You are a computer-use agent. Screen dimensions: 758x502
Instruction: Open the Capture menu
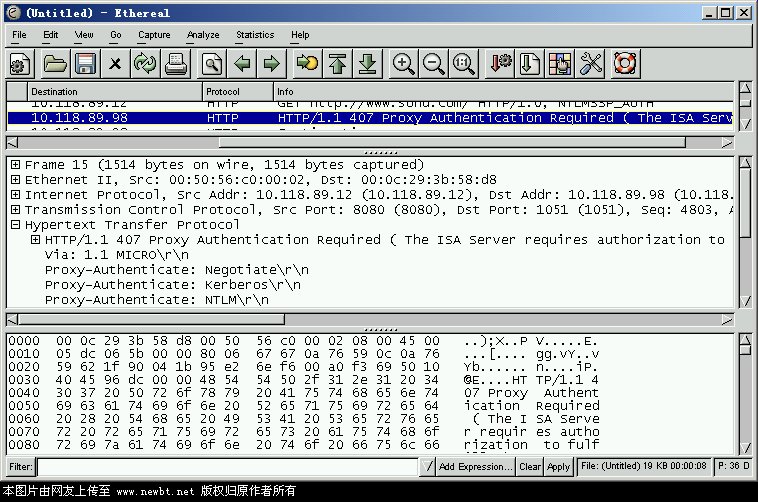tap(154, 35)
